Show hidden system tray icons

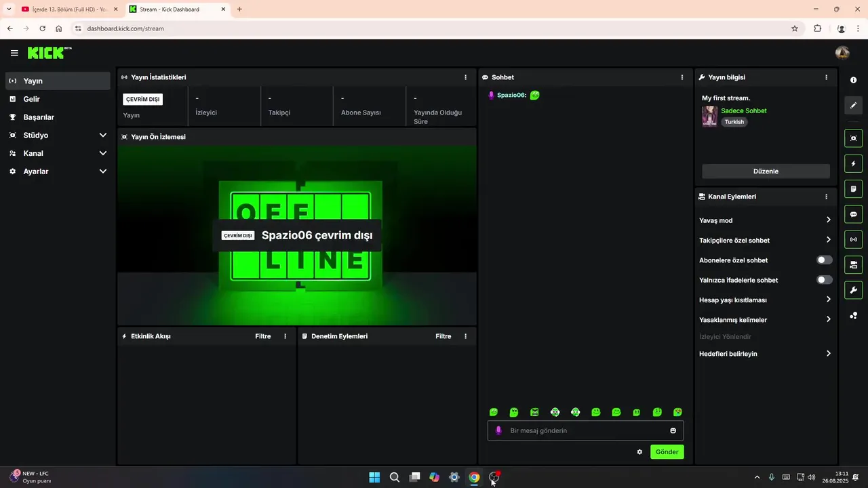tap(757, 477)
